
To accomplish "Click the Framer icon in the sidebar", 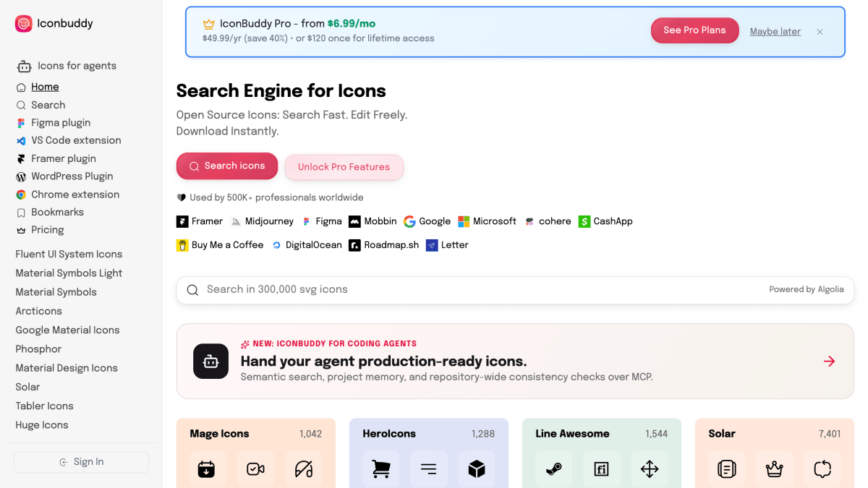I will click(21, 159).
